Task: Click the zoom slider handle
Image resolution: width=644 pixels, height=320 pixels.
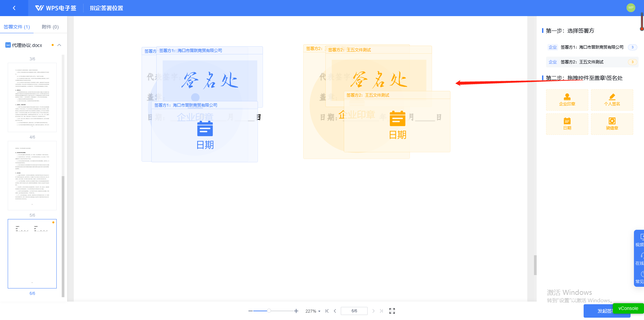Action: (x=269, y=311)
